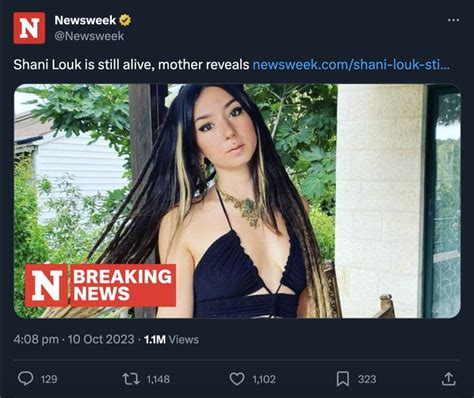This screenshot has height=398, width=474.
Task: Click the share upload icon
Action: coord(449,379)
